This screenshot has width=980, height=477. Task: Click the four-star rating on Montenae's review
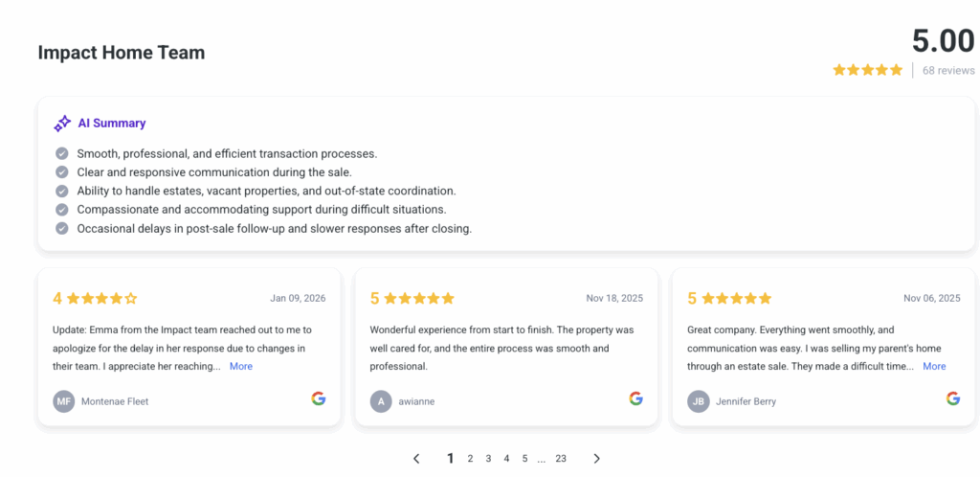click(102, 298)
